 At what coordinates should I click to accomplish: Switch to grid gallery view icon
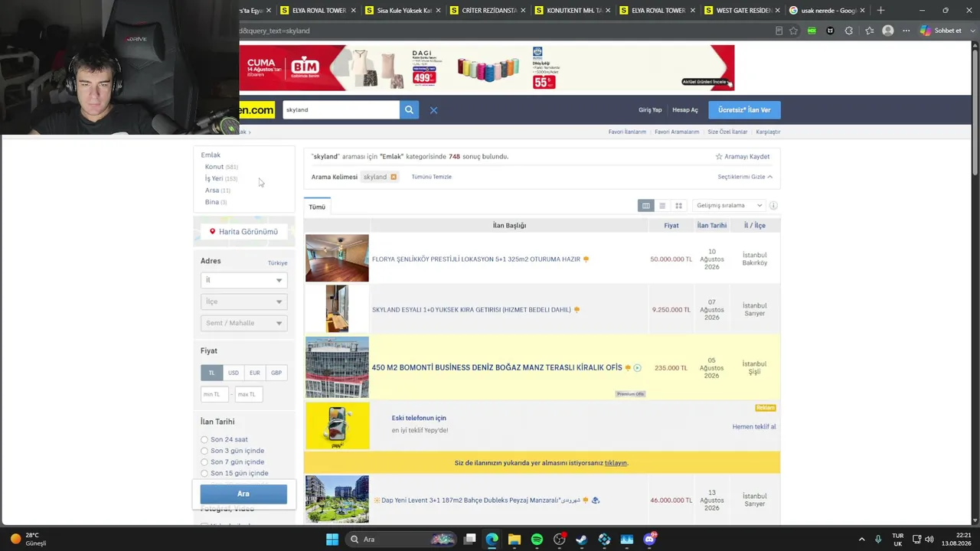click(678, 205)
